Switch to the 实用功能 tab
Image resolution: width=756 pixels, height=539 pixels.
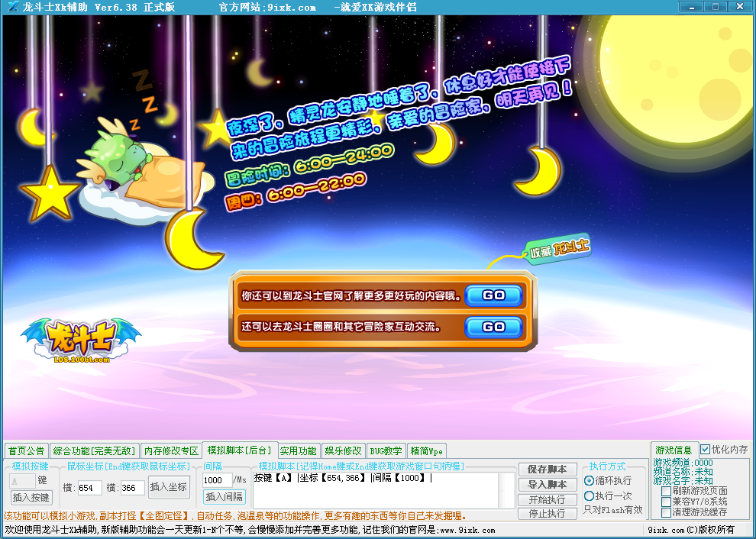click(299, 450)
